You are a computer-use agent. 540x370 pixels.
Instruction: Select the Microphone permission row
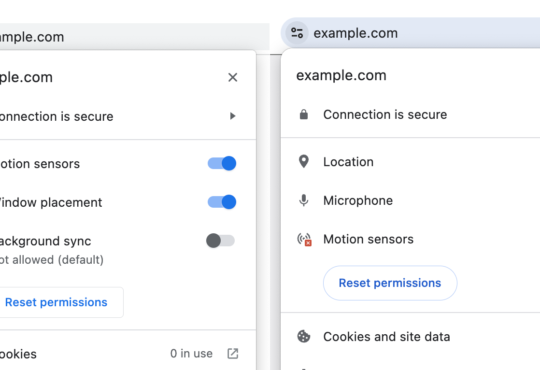[411, 200]
